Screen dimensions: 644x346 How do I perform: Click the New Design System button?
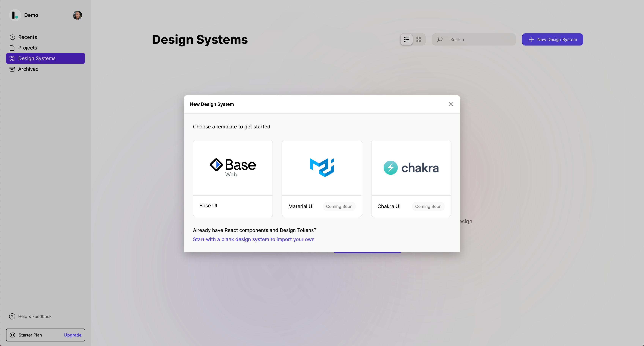click(x=553, y=39)
